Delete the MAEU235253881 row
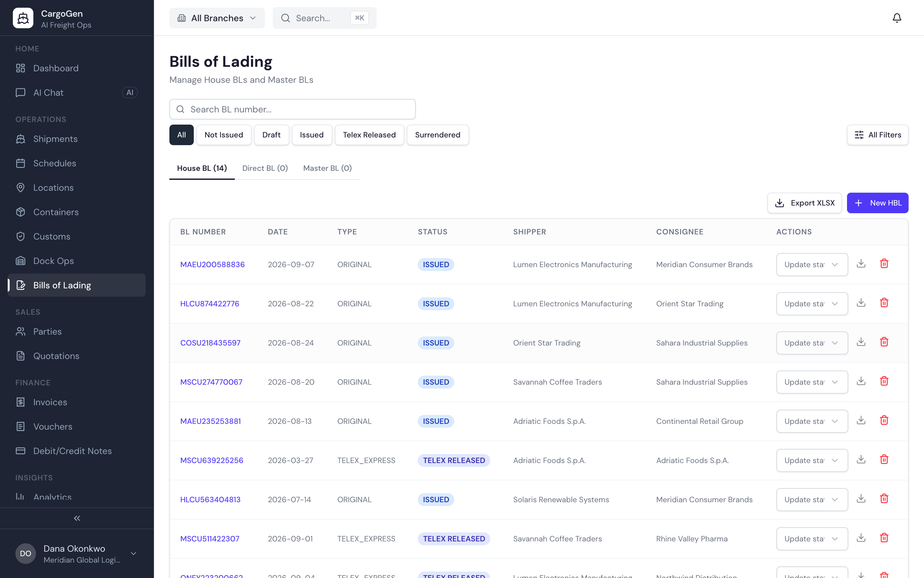The width and height of the screenshot is (924, 578). [x=884, y=421]
